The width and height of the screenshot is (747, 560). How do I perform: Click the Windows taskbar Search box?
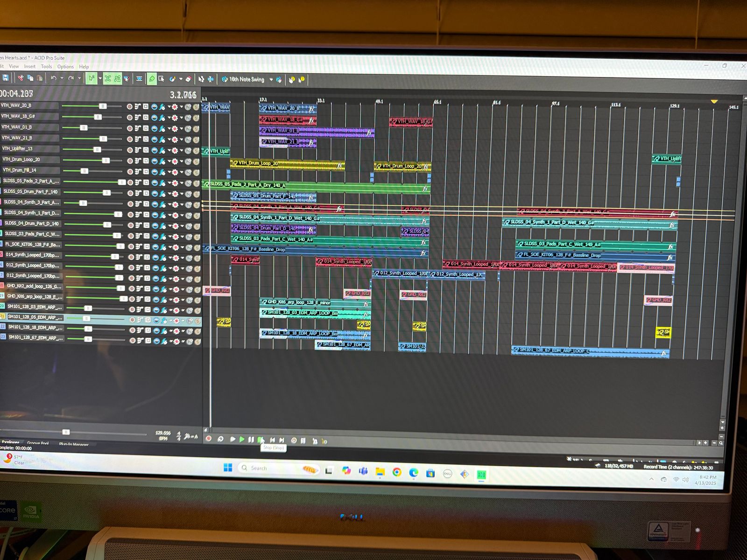(259, 468)
